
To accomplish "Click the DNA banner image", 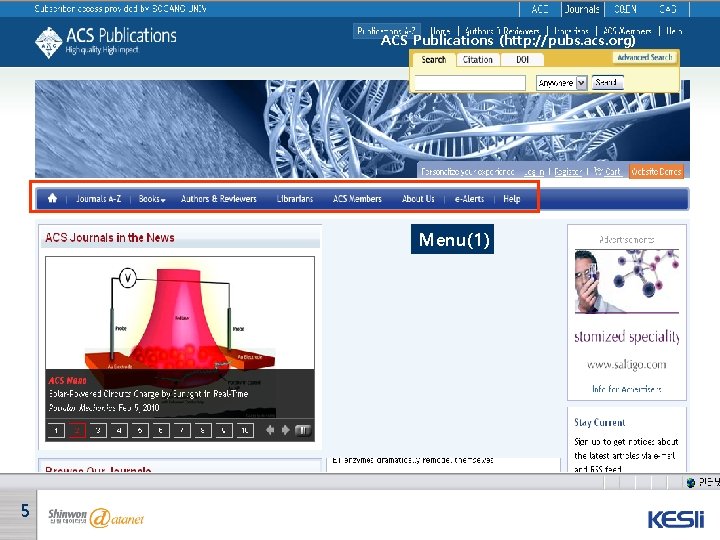I will tap(362, 129).
